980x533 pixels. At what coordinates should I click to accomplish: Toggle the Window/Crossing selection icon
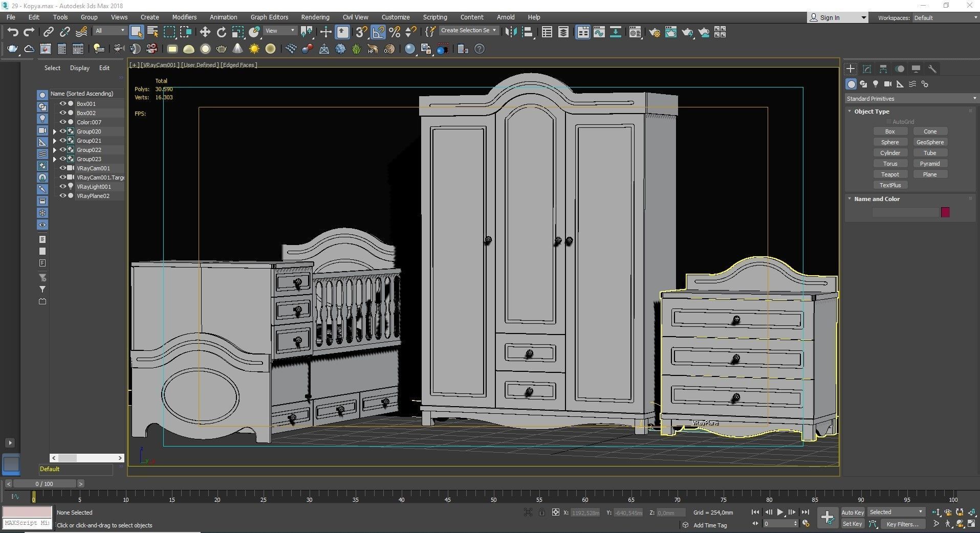click(x=186, y=32)
